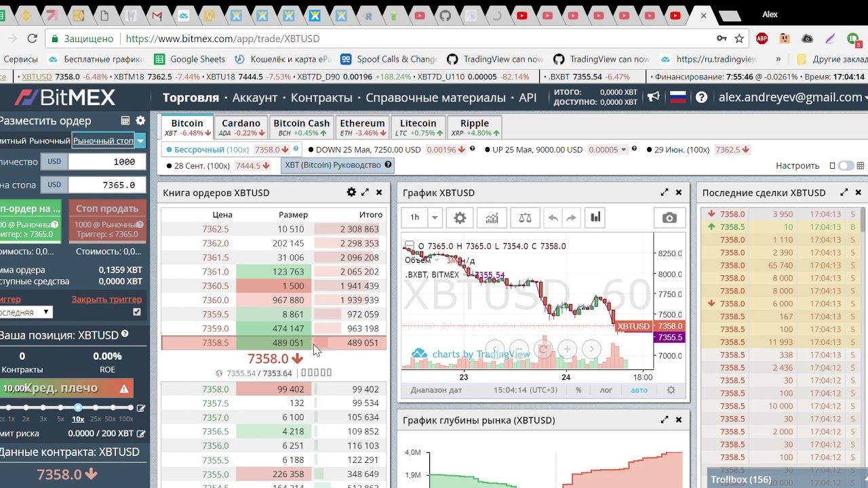Open the order calculator icon

(125, 121)
